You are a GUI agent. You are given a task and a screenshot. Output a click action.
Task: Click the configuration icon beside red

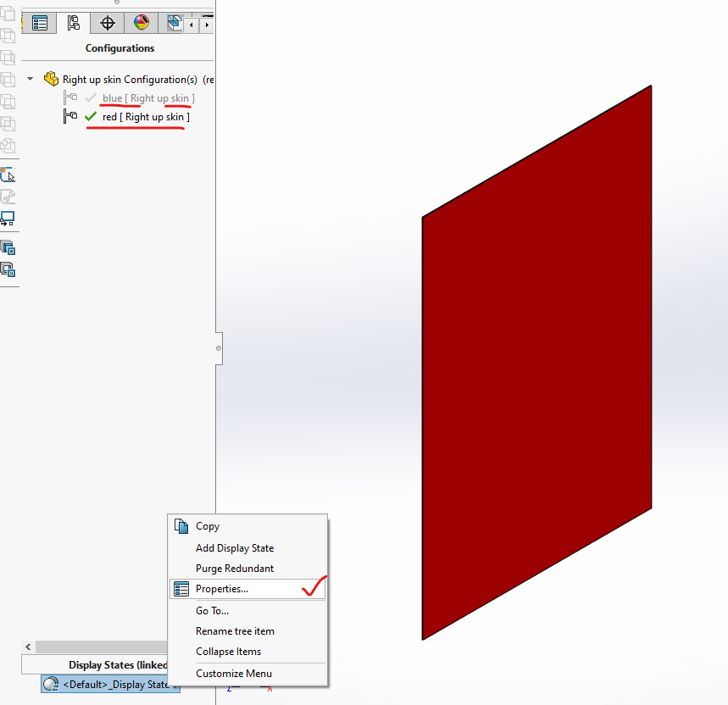70,116
